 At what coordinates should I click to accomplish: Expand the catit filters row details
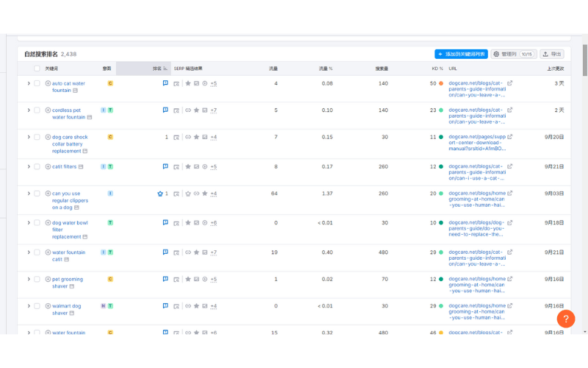[29, 166]
